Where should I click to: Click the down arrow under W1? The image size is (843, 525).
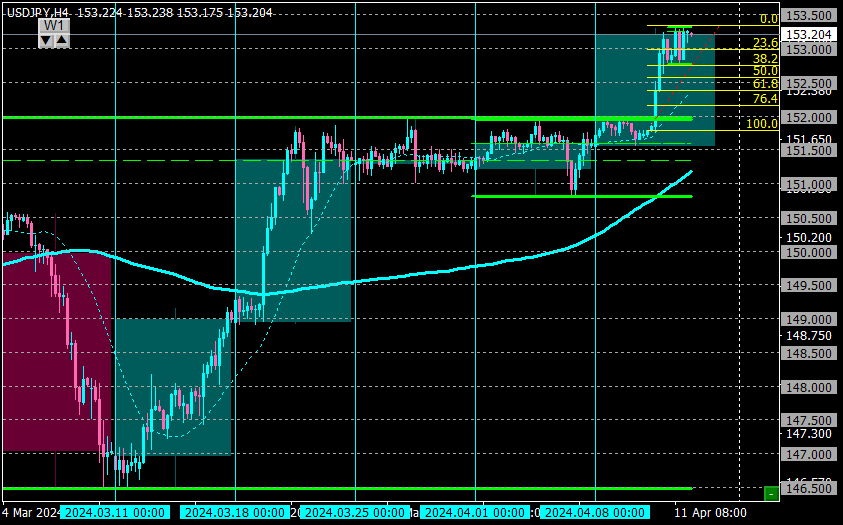[x=46, y=40]
